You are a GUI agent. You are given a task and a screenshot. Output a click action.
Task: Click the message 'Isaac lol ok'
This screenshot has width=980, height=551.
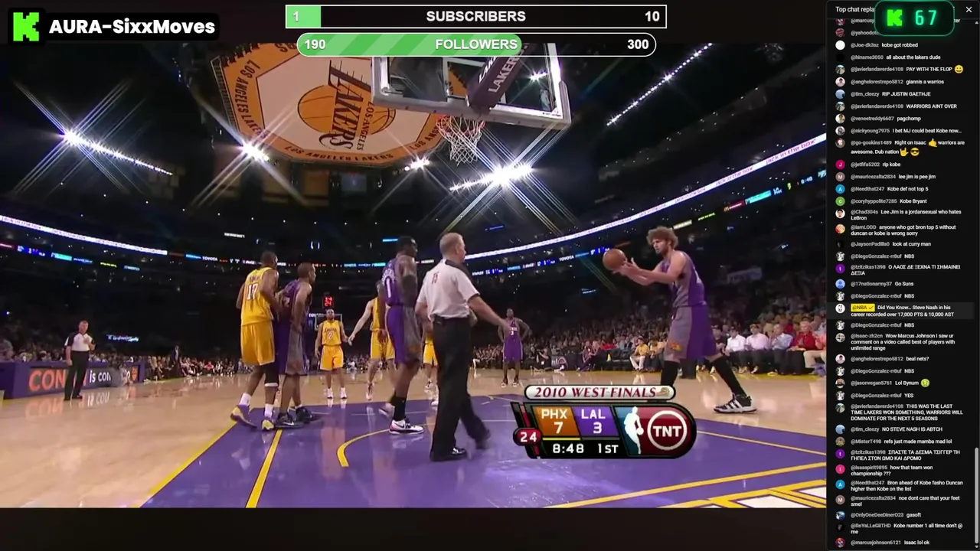tap(917, 543)
